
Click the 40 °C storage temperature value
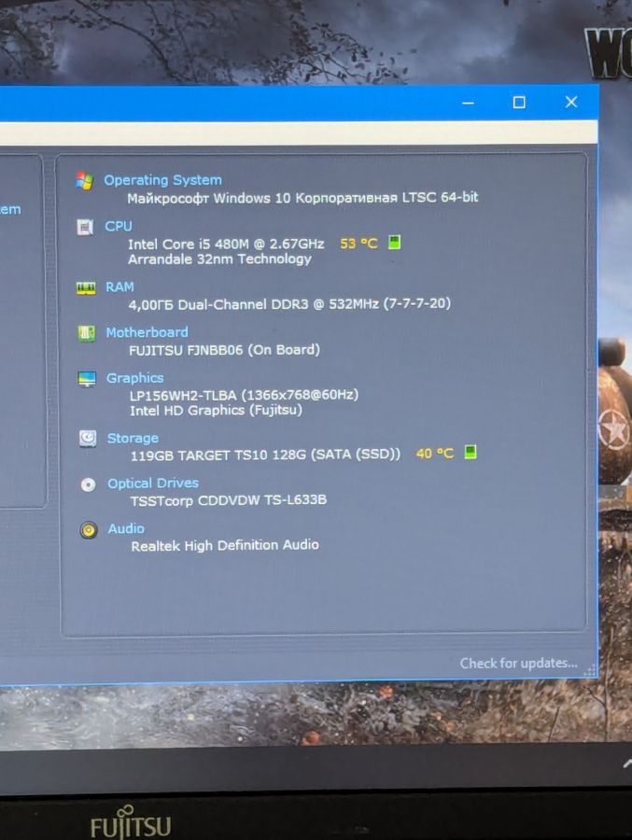pyautogui.click(x=435, y=454)
